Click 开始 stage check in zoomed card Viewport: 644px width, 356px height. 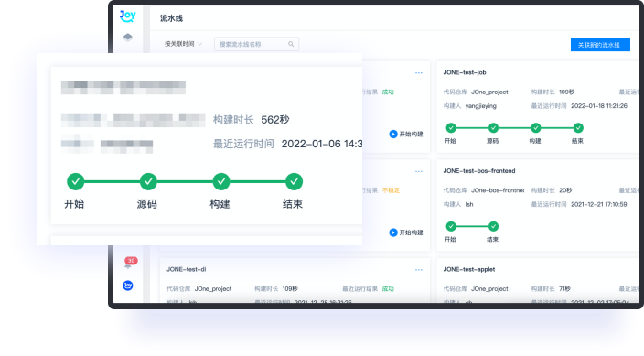click(x=76, y=181)
